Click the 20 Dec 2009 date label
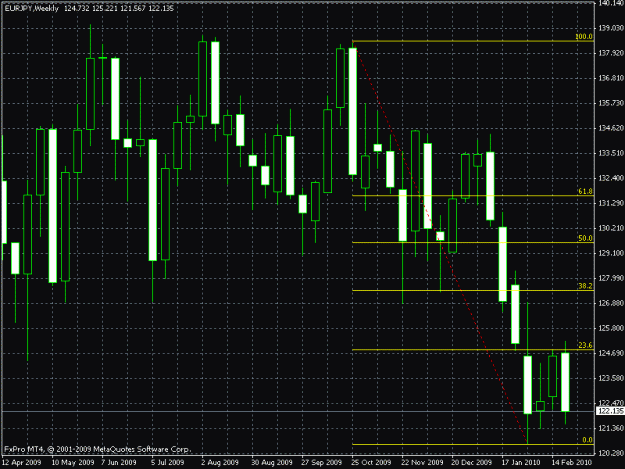Viewport: 625px width, 469px height. [x=472, y=463]
